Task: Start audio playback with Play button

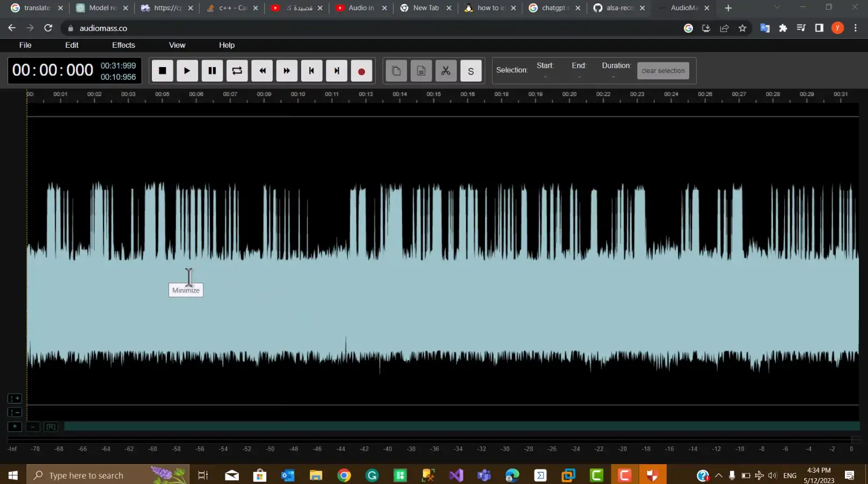Action: coord(187,71)
